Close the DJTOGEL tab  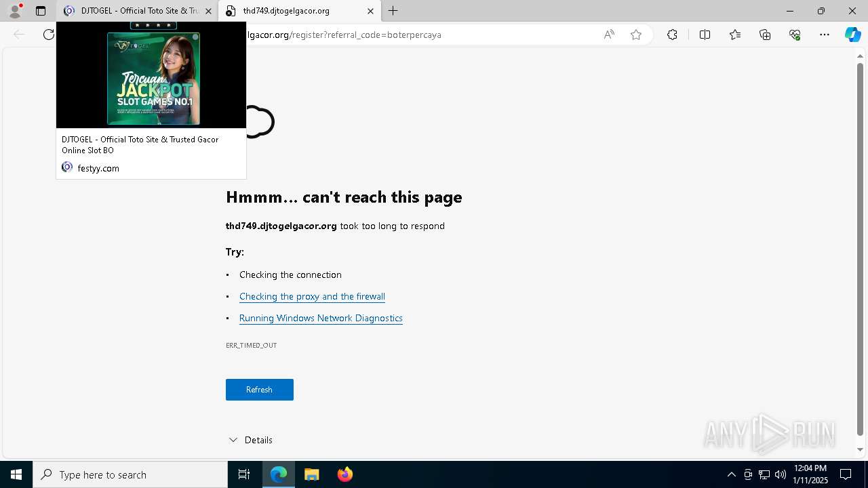click(208, 11)
